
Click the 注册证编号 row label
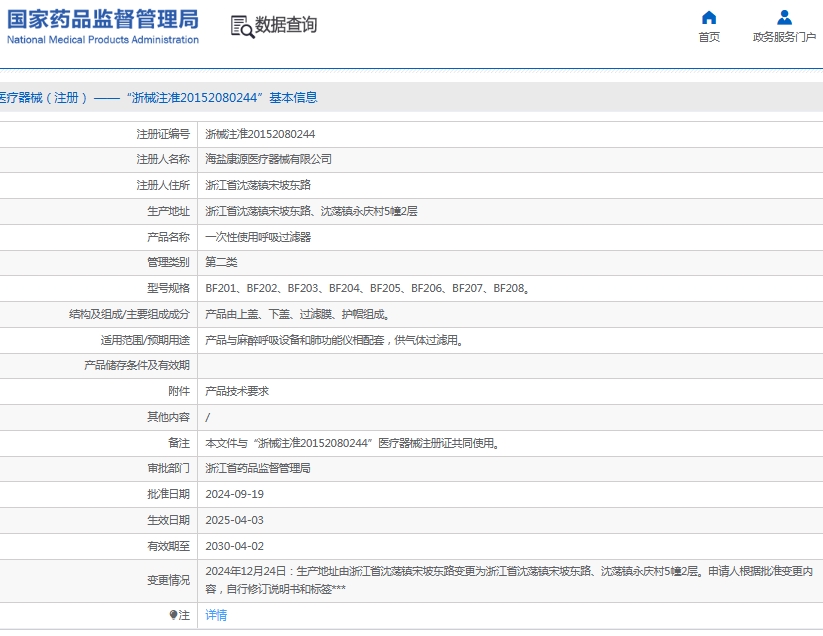click(x=163, y=134)
